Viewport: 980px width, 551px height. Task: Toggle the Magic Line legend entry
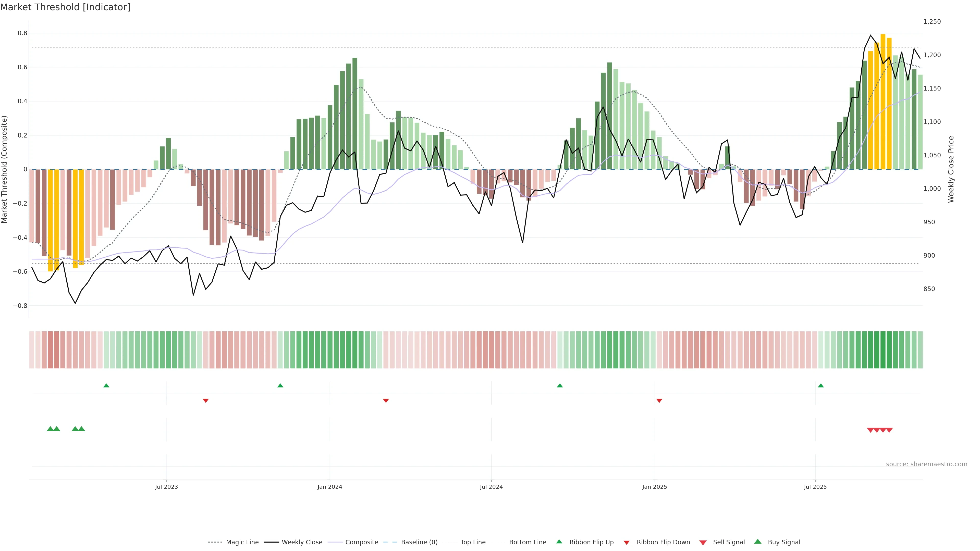coord(242,542)
